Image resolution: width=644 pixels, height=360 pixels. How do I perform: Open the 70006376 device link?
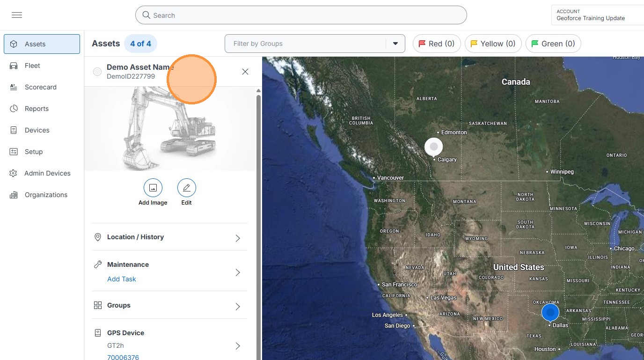point(123,357)
